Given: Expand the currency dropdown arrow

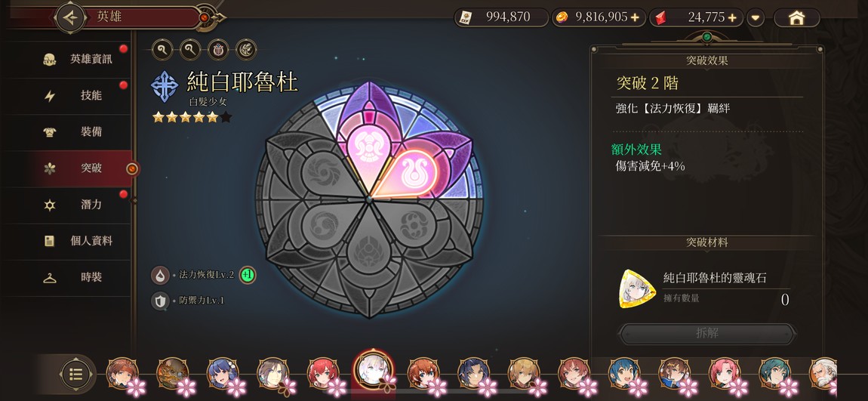Looking at the screenshot, I should click(x=755, y=17).
